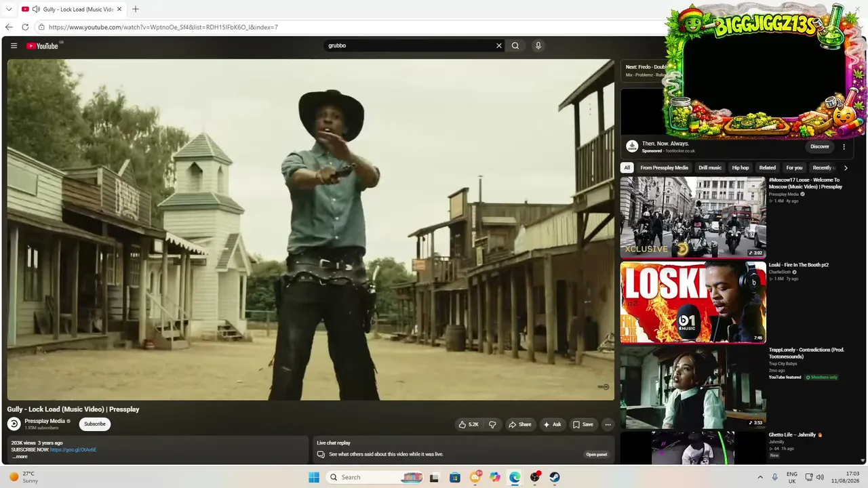The image size is (868, 488).
Task: Expand description with '...more'
Action: [20, 457]
